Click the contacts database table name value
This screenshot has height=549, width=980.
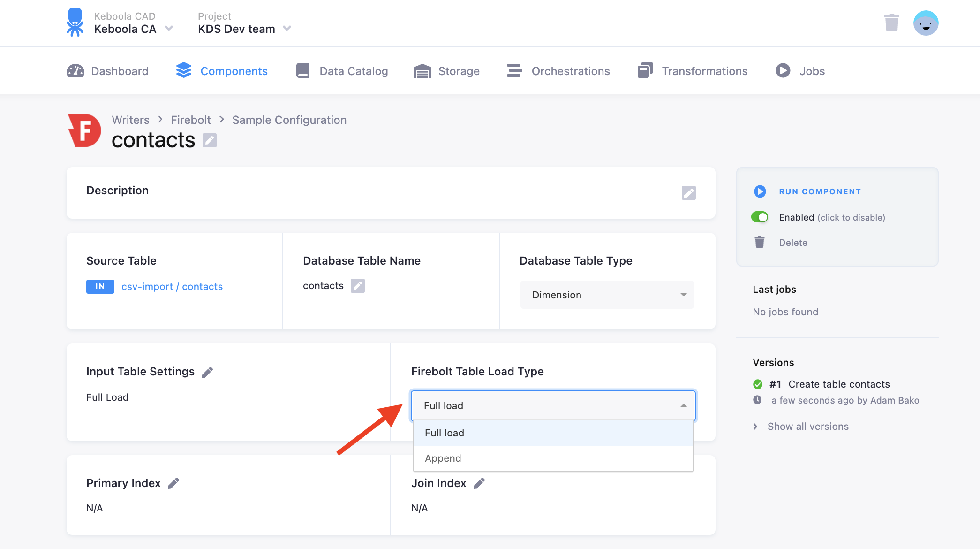323,286
